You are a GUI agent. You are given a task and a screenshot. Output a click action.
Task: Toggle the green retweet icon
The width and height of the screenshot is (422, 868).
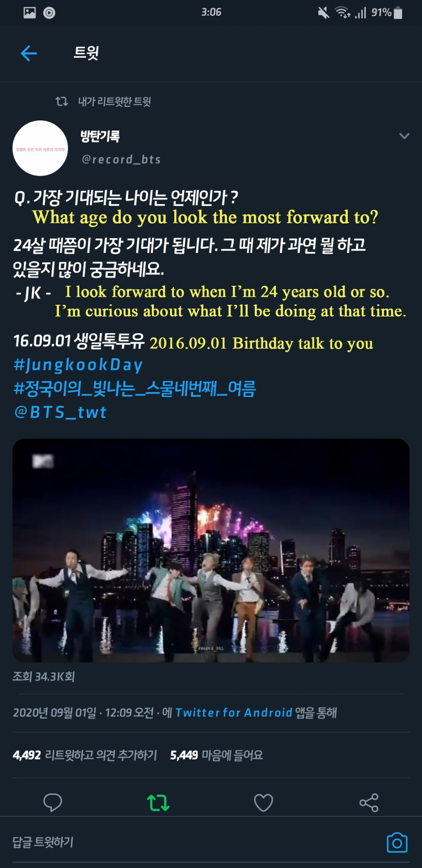[158, 803]
